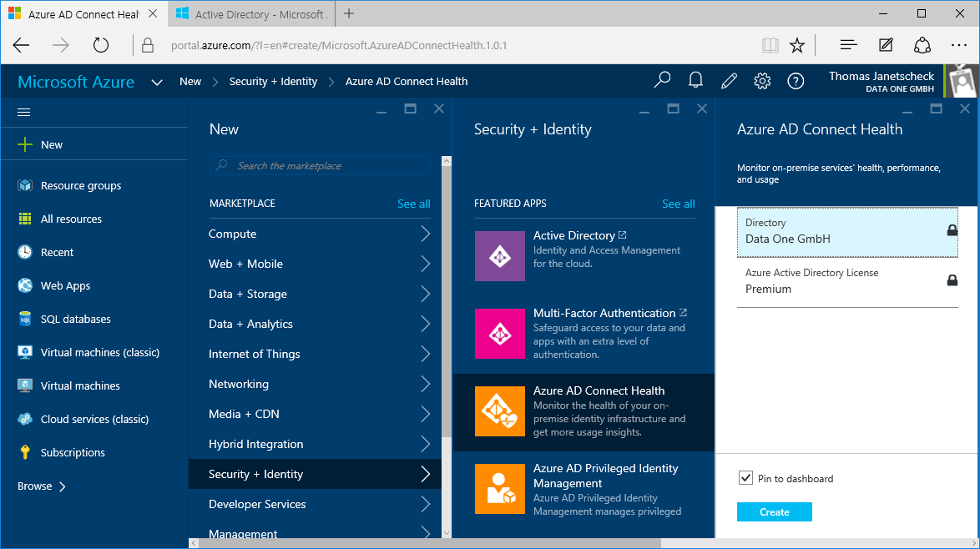
Task: Click the Multi-Factor Authentication pink icon
Action: pyautogui.click(x=500, y=334)
